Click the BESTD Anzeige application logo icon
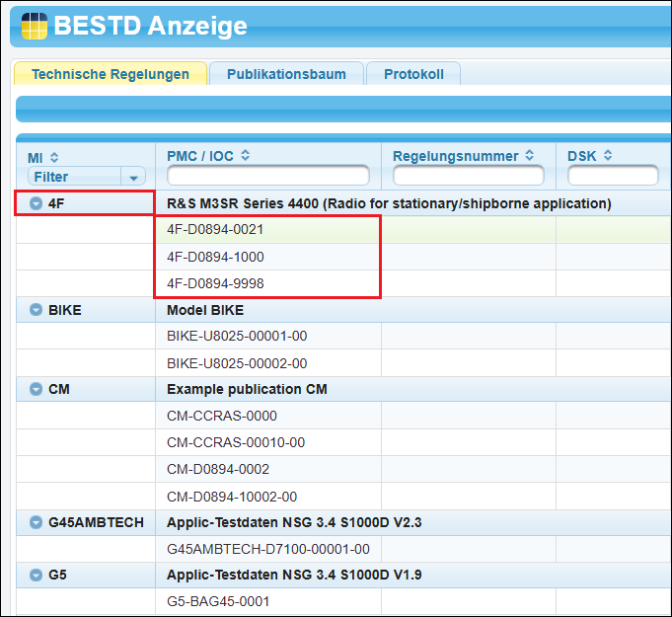The image size is (672, 617). (35, 26)
